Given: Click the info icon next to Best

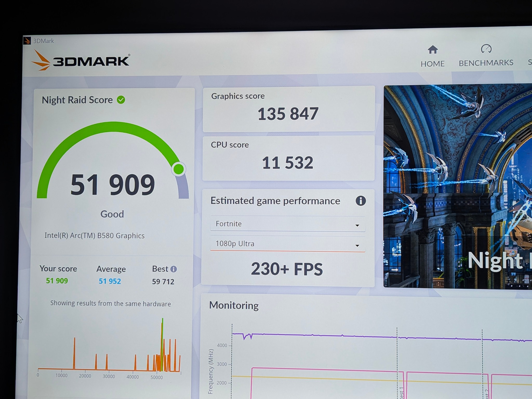Looking at the screenshot, I should pos(174,269).
